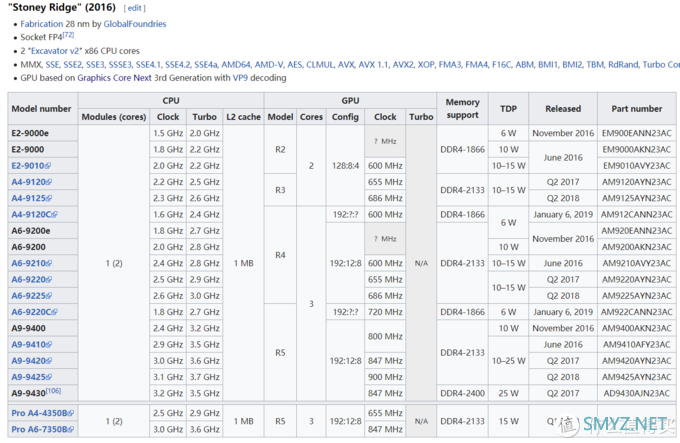Click the external link icon beside E2-9010
Screen dimensions: 680x443
[x=48, y=166]
